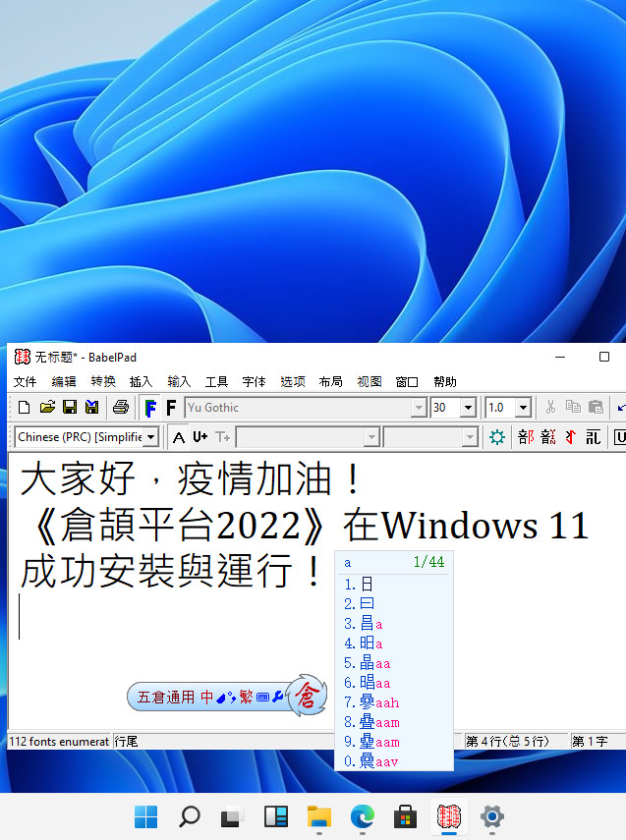This screenshot has width=626, height=840.
Task: Expand the second empty combo box before gear
Action: coord(470,437)
